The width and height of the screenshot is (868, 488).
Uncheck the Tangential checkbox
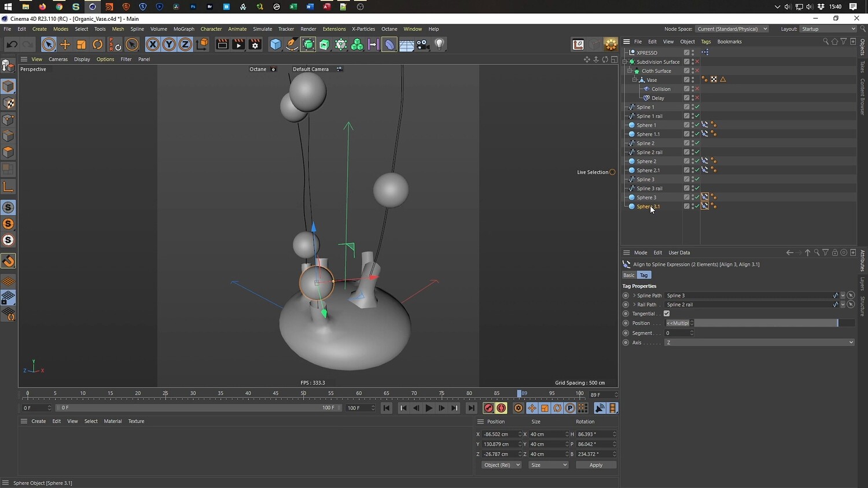click(667, 313)
